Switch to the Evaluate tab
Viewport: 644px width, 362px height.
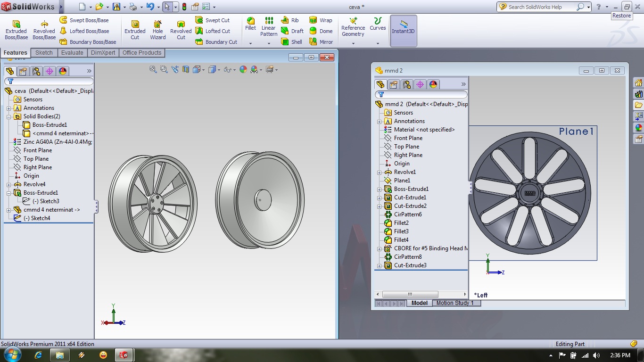(72, 53)
